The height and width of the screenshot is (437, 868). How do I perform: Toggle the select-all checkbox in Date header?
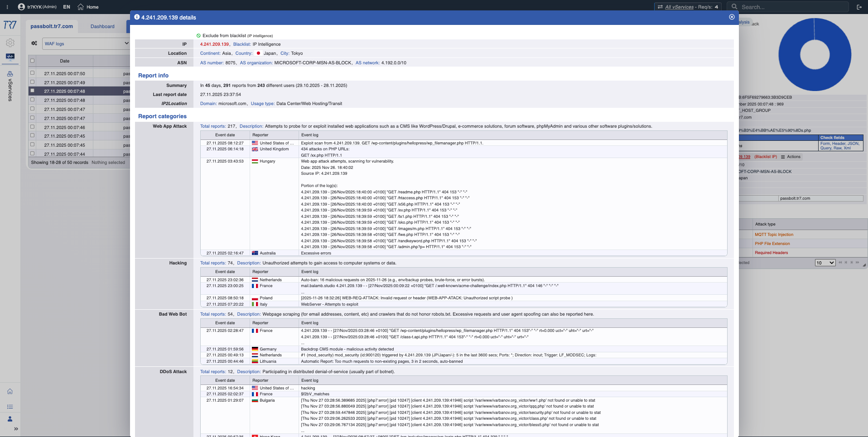point(32,61)
